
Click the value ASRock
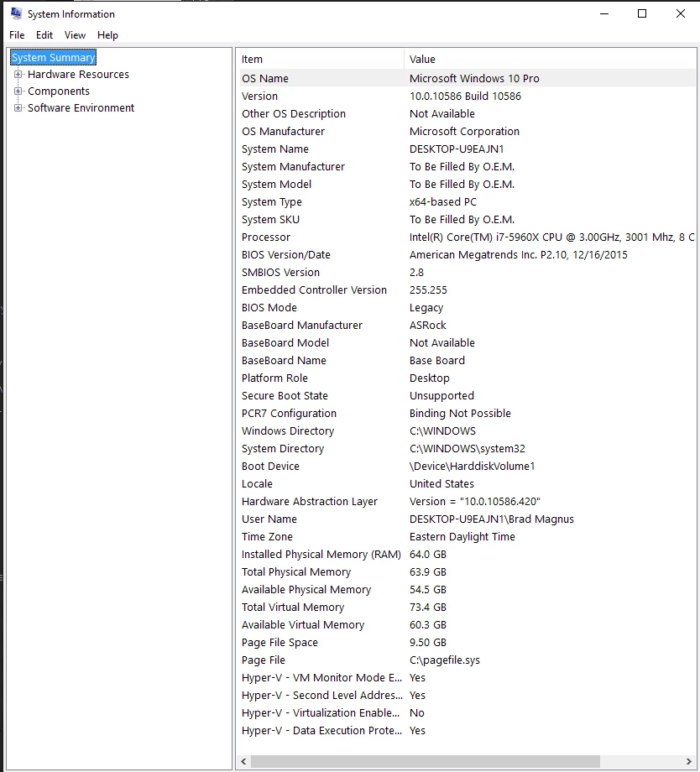pyautogui.click(x=427, y=326)
